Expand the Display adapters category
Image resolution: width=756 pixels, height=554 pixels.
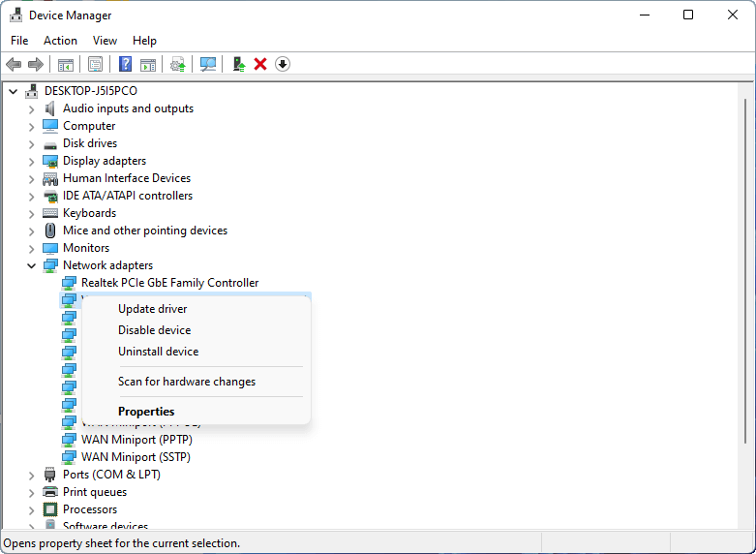click(31, 162)
